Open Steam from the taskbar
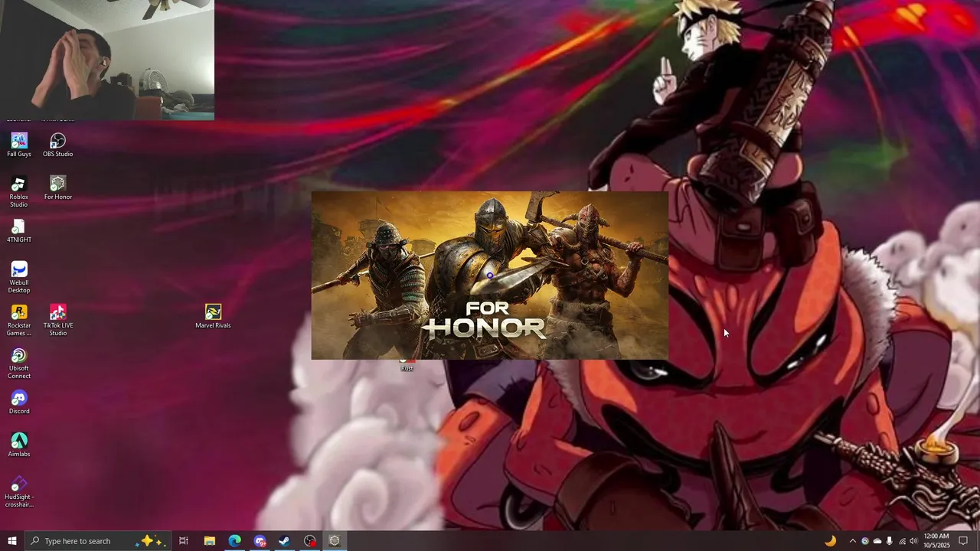The width and height of the screenshot is (980, 551). pos(284,541)
